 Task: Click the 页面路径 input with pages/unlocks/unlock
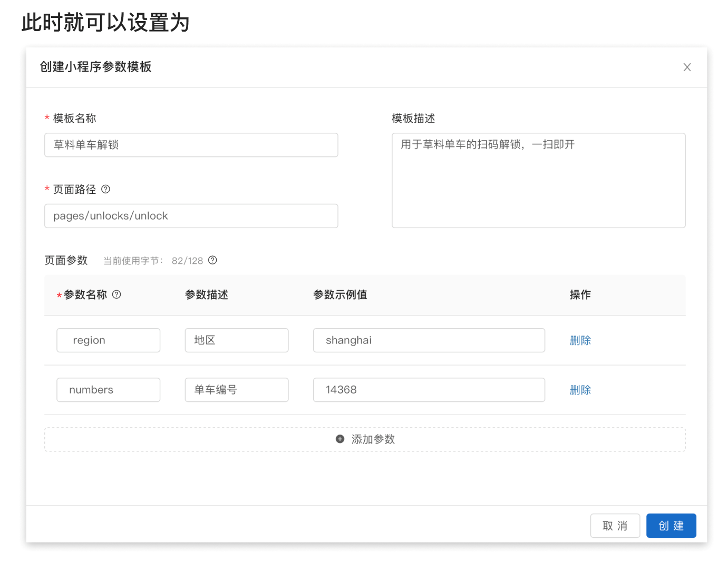click(x=191, y=216)
